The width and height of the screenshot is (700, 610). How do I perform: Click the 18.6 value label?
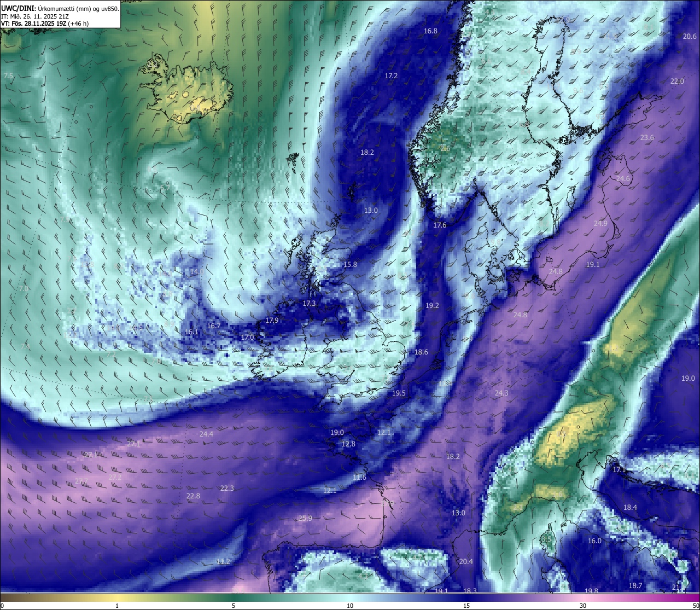click(421, 352)
